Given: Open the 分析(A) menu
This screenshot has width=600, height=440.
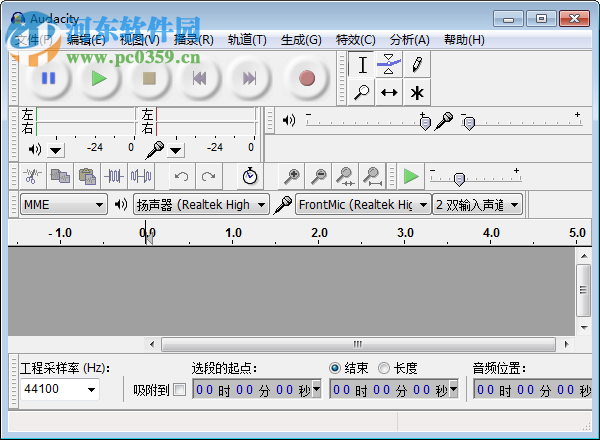Looking at the screenshot, I should pyautogui.click(x=410, y=39).
